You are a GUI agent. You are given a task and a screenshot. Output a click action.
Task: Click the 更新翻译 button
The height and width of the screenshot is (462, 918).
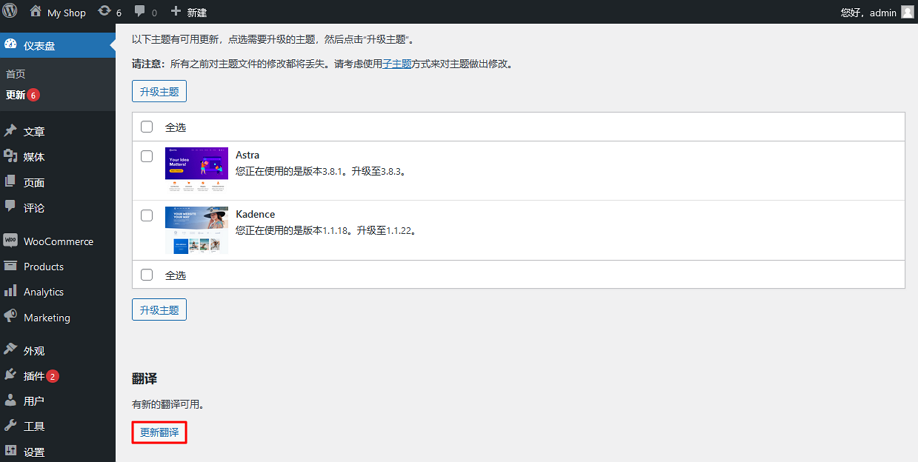(159, 433)
